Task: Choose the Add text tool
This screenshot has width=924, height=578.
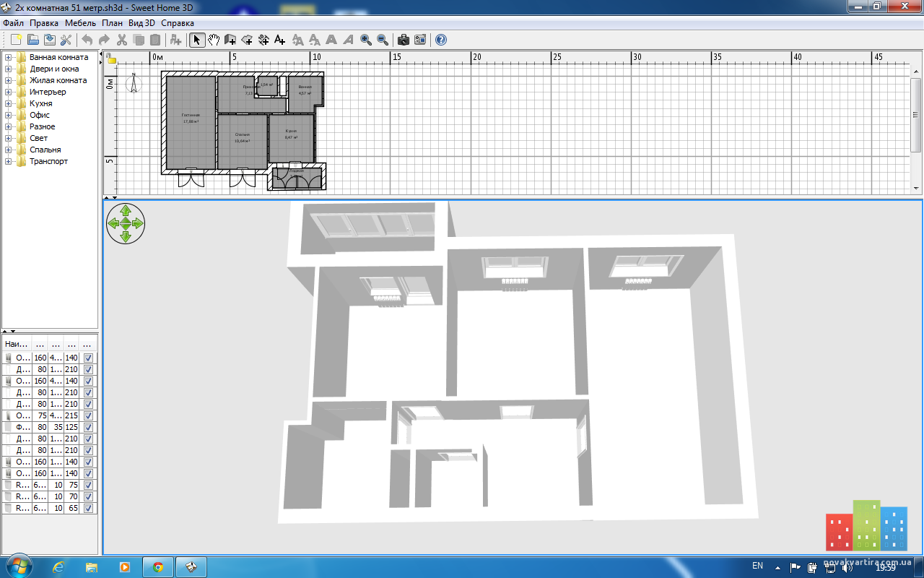Action: point(280,40)
